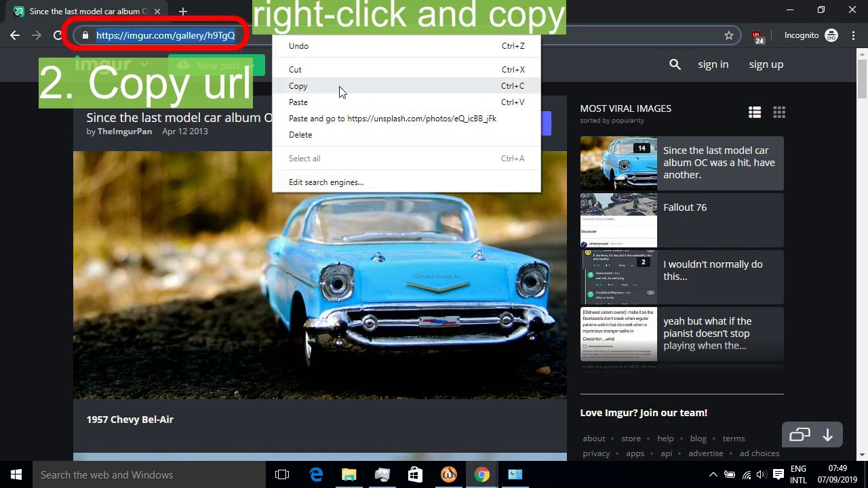
Task: Open the advertise footer link
Action: [706, 453]
